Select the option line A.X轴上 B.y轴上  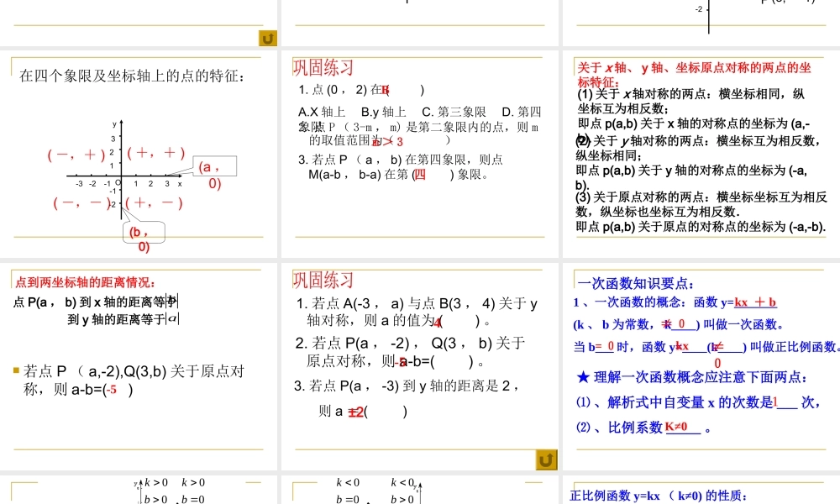point(353,112)
